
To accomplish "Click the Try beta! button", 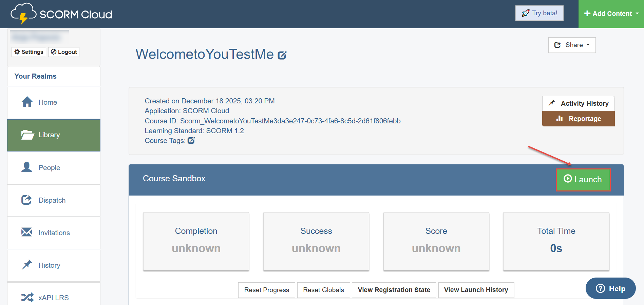I will click(539, 13).
